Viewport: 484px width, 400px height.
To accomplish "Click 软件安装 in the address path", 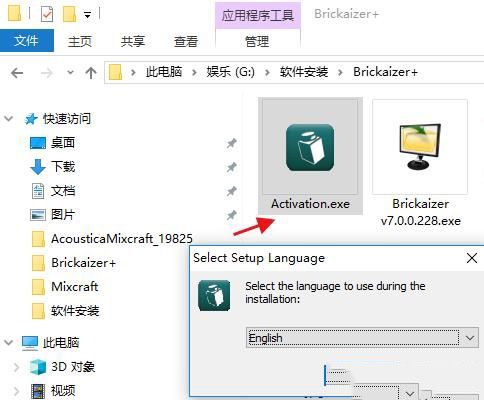I will 304,72.
